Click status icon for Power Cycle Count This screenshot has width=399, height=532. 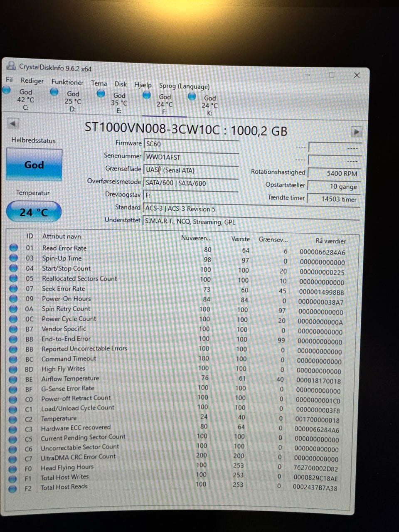point(13,319)
